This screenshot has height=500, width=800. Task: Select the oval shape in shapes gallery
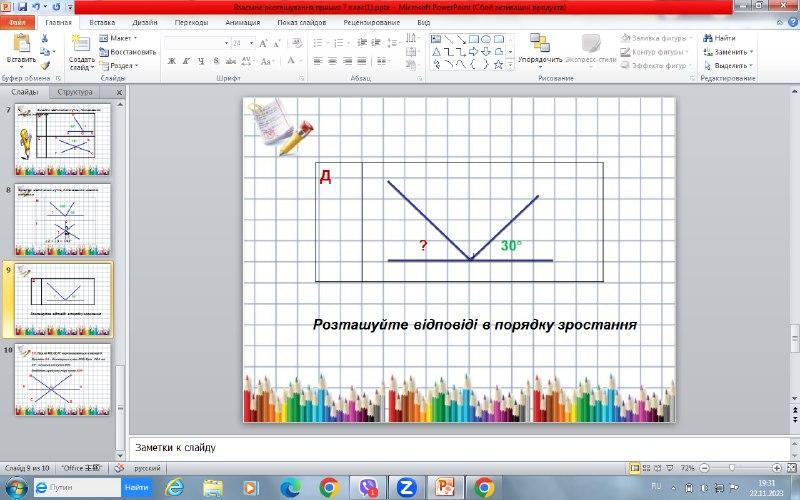[486, 39]
